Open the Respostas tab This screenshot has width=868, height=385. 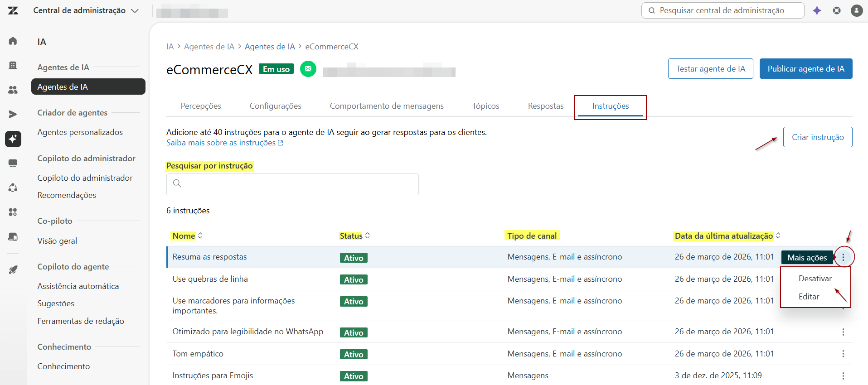546,106
